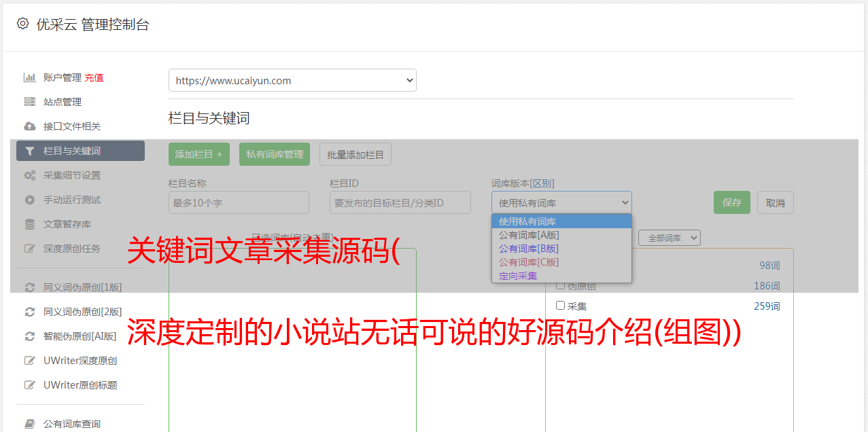Open the 词库版本 dropdown showing 使用私有词库
The width and height of the screenshot is (868, 432).
pyautogui.click(x=561, y=202)
